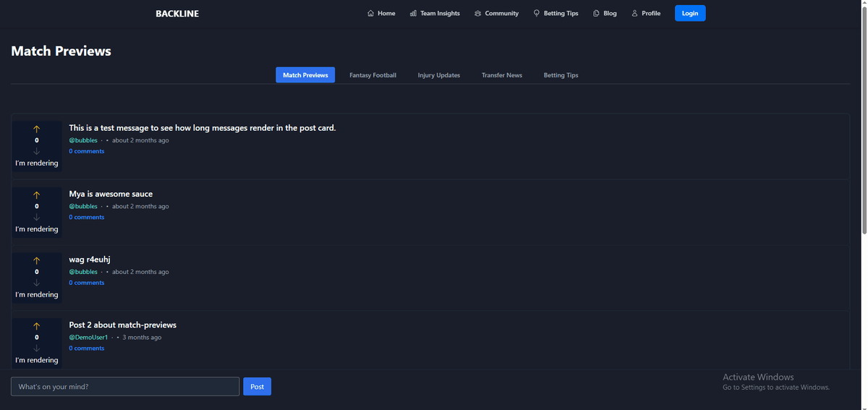The height and width of the screenshot is (410, 868).
Task: Downvote the 'wag r4euhj' post
Action: click(x=37, y=283)
